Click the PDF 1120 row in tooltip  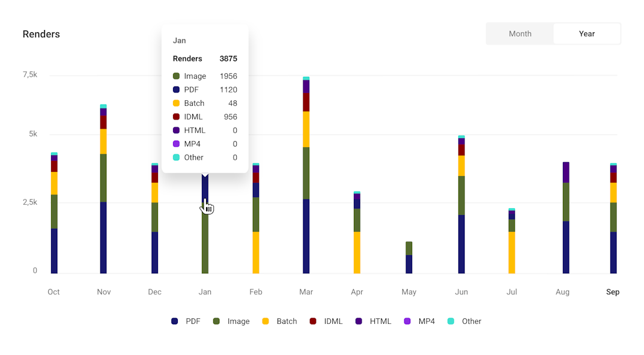(x=205, y=90)
